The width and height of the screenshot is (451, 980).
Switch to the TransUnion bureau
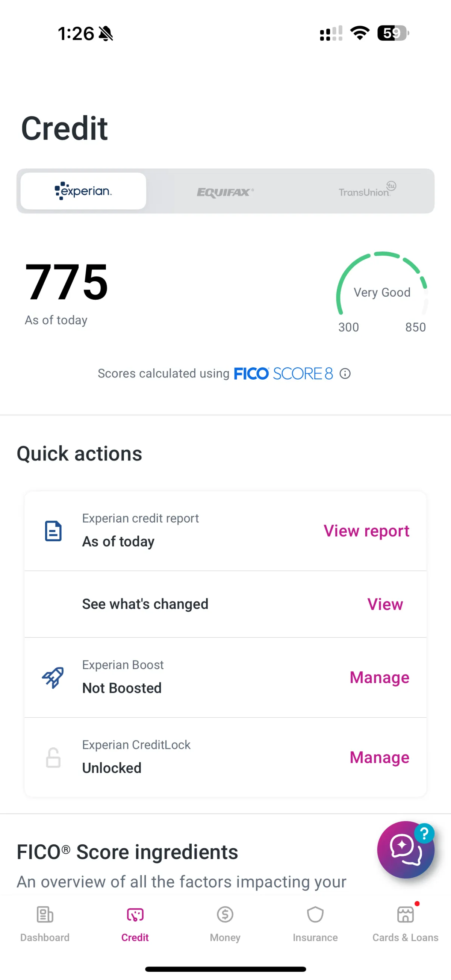[x=366, y=191]
